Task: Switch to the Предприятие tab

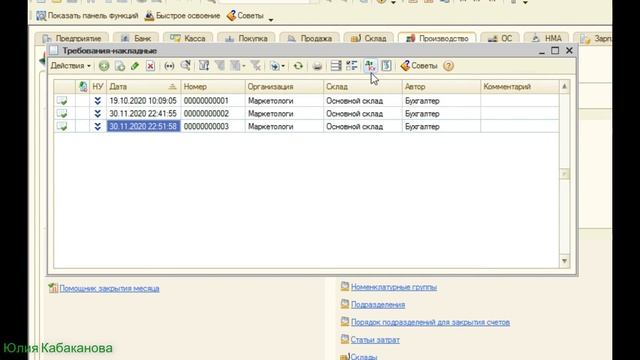Action: 72,38
